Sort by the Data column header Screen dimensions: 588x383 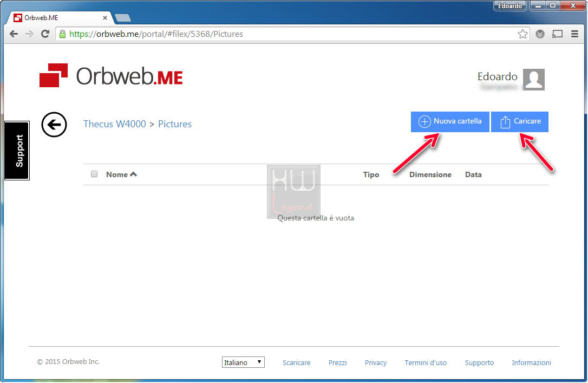click(473, 174)
